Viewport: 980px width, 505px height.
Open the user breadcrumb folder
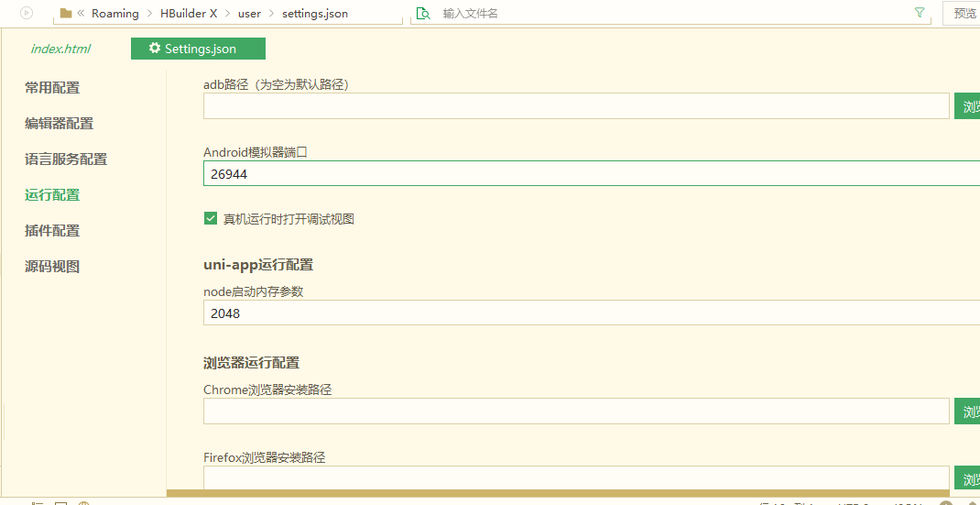[x=249, y=13]
